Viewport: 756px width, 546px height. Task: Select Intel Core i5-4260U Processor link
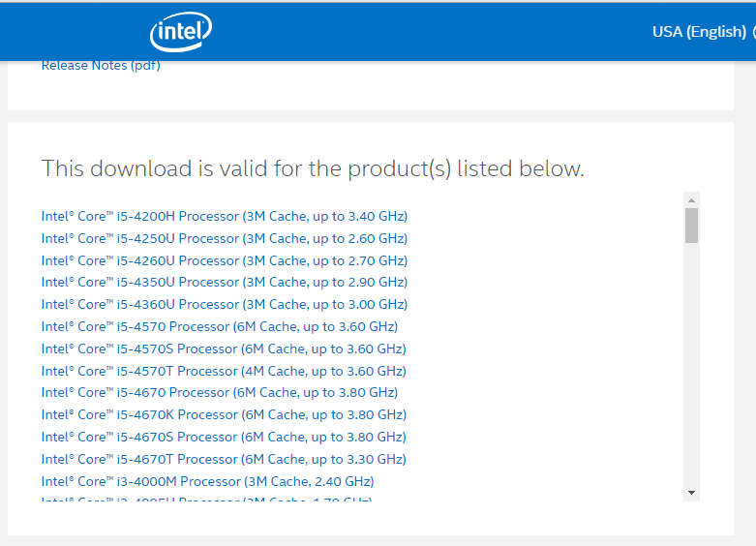tap(224, 260)
